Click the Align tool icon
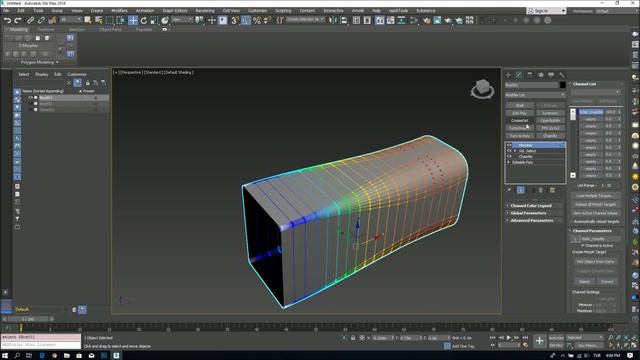The height and width of the screenshot is (360, 640). pyautogui.click(x=344, y=20)
